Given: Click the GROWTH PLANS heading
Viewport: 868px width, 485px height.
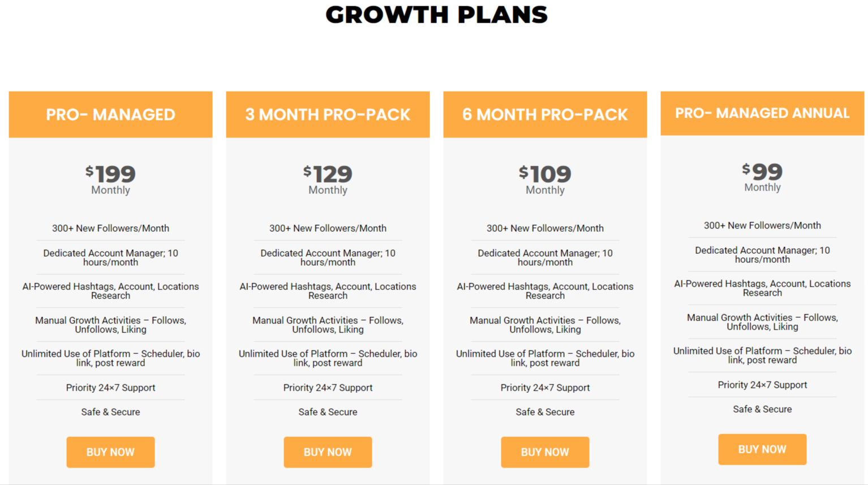Looking at the screenshot, I should pos(436,15).
